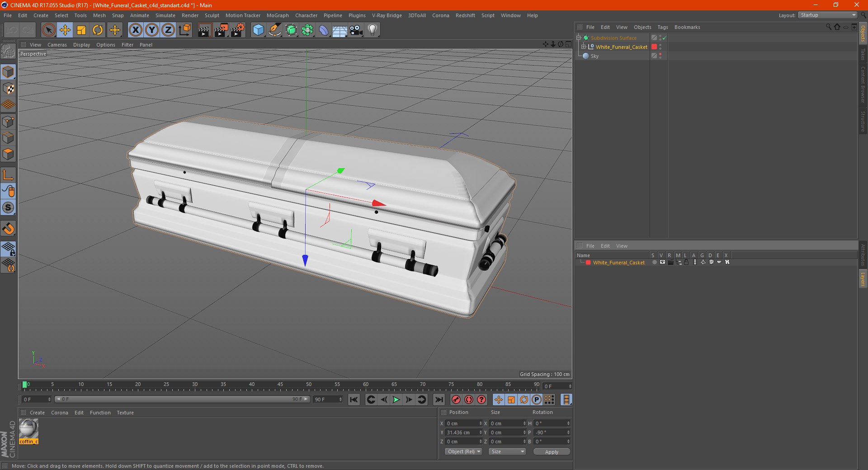Toggle layer visibility for White_Funeral_Casket layer
This screenshot has height=470, width=868.
(x=662, y=262)
